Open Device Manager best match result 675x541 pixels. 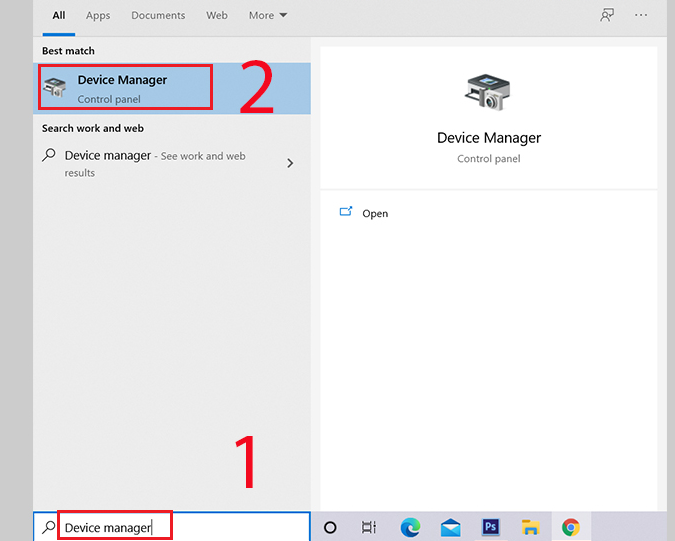point(172,88)
